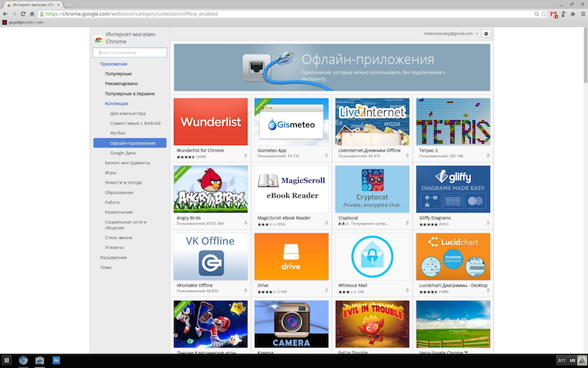Click the gagadget.com bookmark favicon
The width and height of the screenshot is (588, 368).
tap(4, 22)
